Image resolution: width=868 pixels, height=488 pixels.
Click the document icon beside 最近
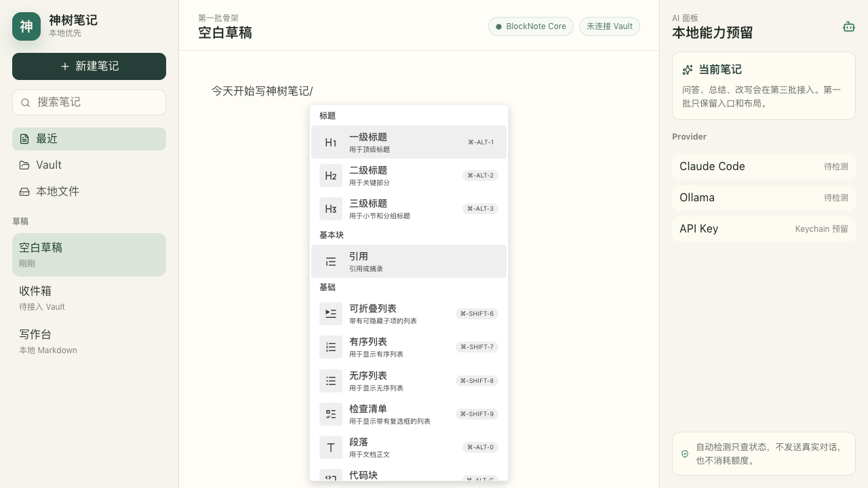click(x=24, y=139)
